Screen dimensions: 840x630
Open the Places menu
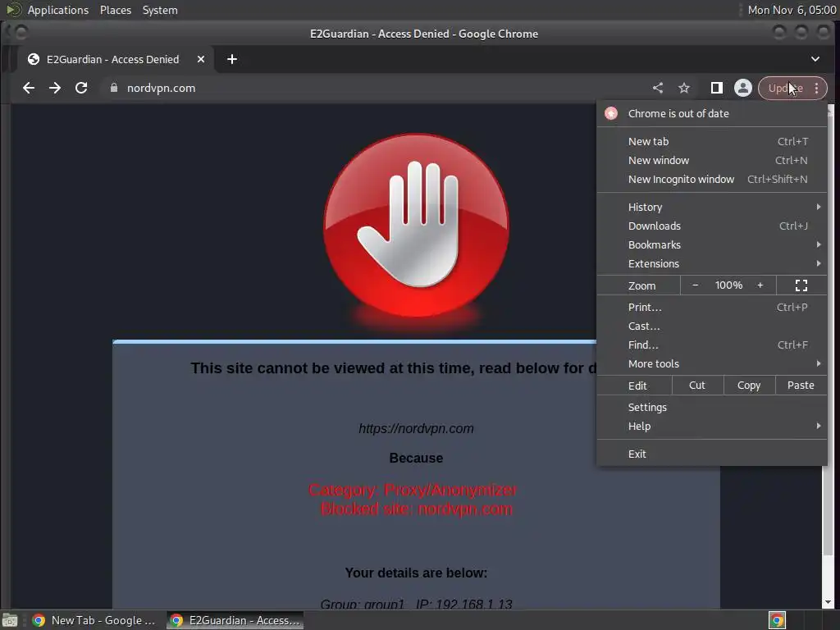point(116,10)
